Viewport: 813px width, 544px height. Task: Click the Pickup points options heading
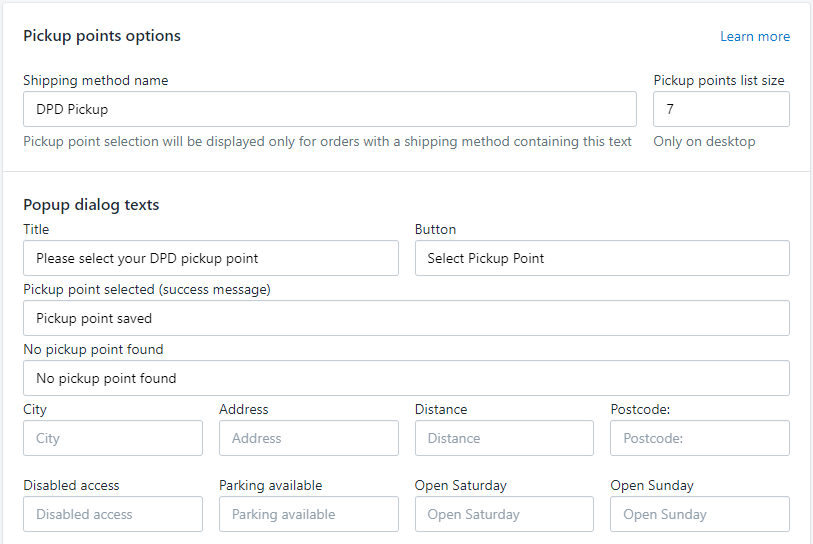point(102,36)
